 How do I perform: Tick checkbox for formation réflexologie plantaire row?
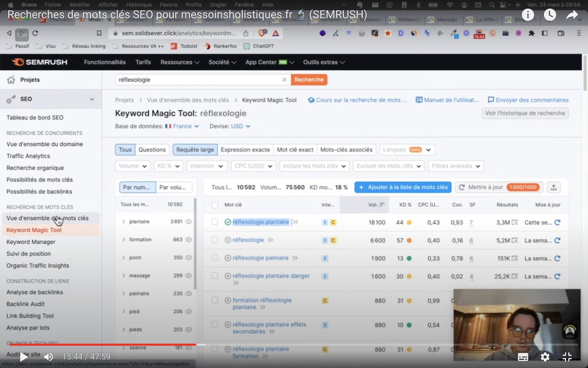215,300
